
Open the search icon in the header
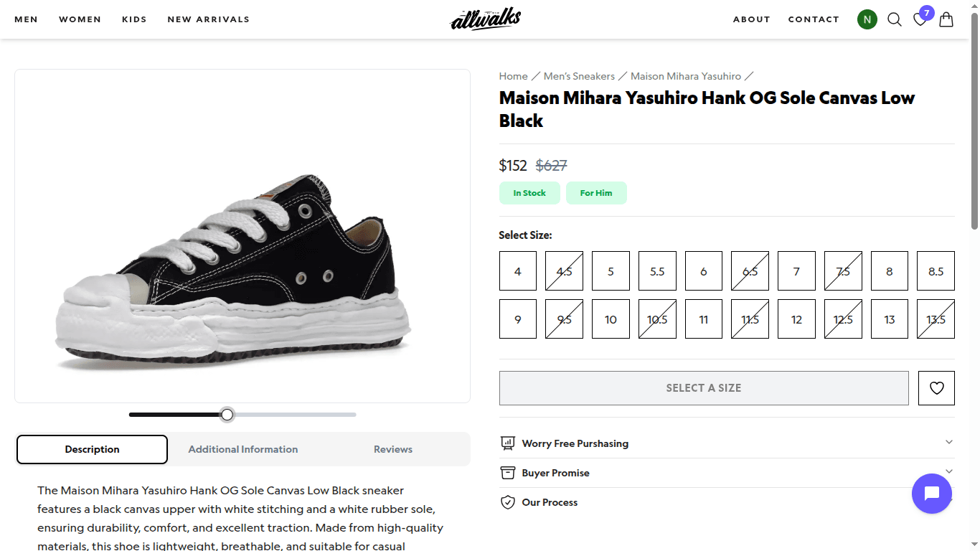pos(894,19)
